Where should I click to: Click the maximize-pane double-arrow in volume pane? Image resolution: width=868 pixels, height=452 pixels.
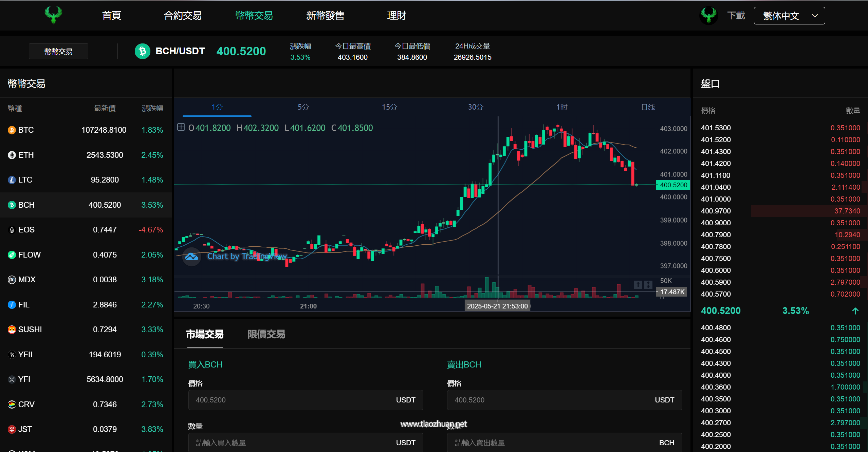tap(648, 284)
